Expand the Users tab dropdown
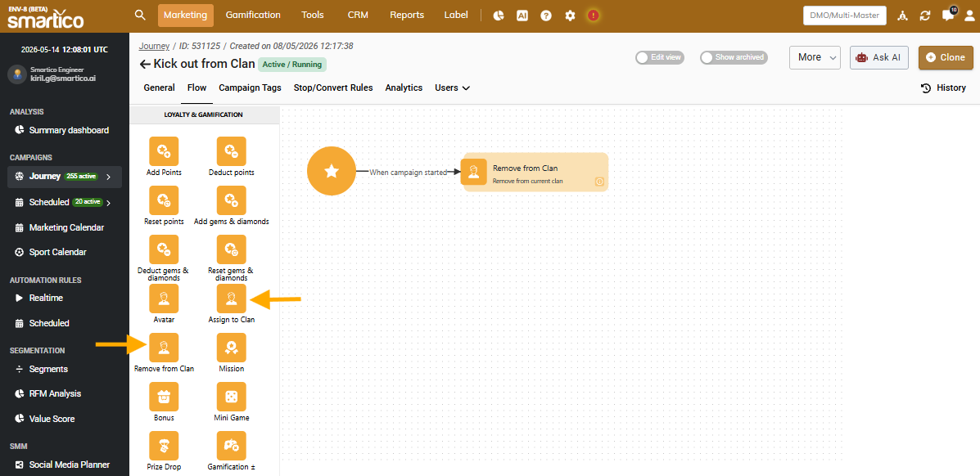Image resolution: width=980 pixels, height=476 pixels. pyautogui.click(x=453, y=88)
